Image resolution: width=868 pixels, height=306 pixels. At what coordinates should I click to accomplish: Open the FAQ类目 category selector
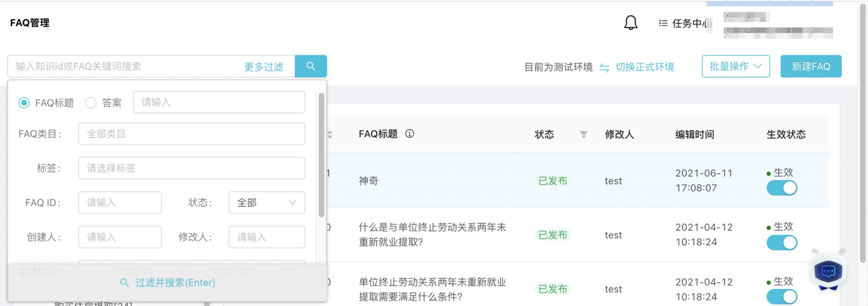click(192, 134)
